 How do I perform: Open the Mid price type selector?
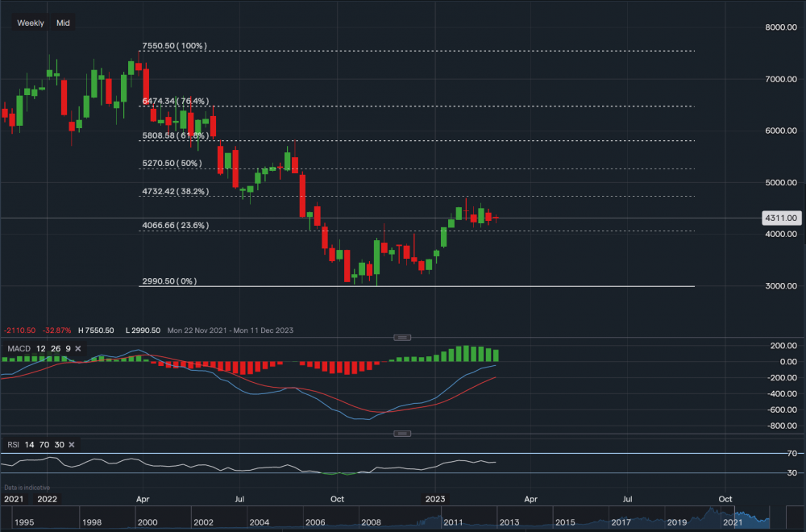pyautogui.click(x=63, y=23)
